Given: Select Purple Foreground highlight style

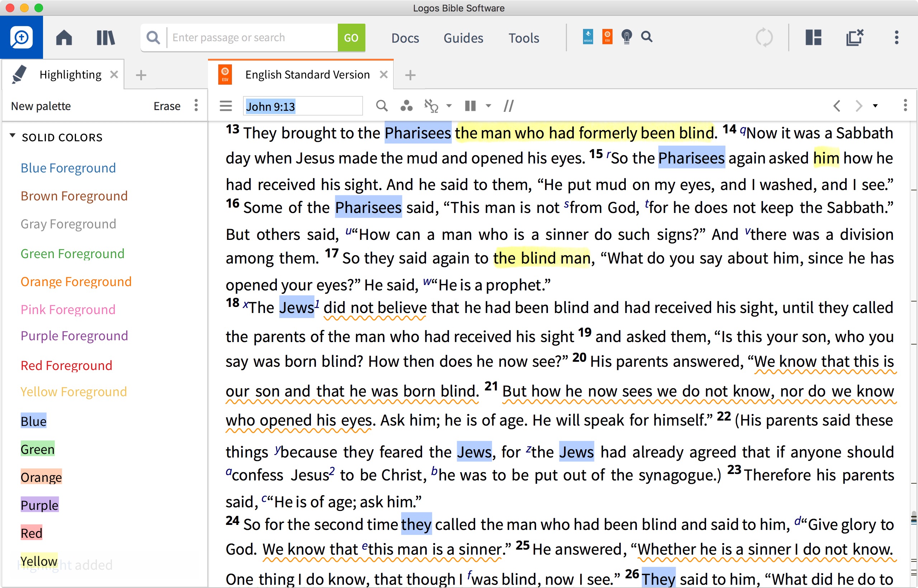Looking at the screenshot, I should click(x=74, y=335).
